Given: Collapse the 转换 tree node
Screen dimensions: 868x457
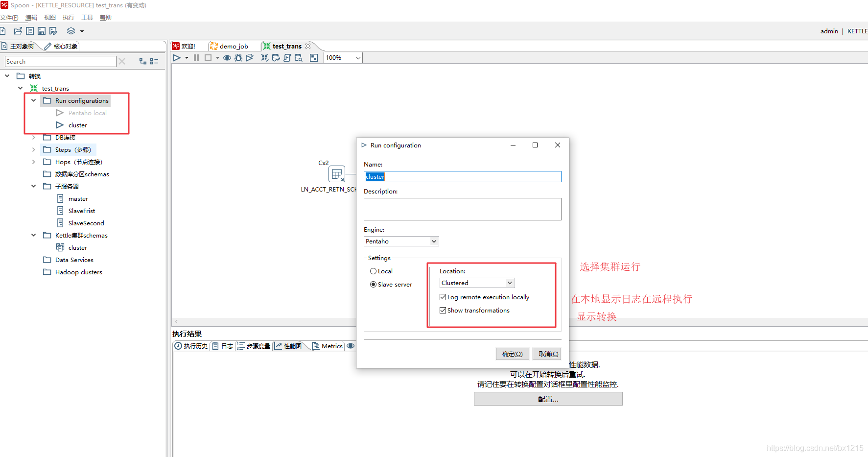Looking at the screenshot, I should coord(7,76).
